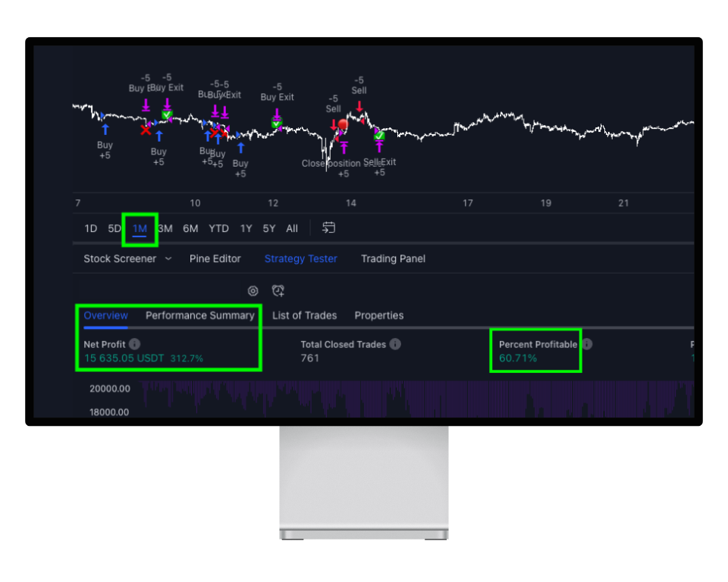
Task: Open the Strategy Tester settings gear
Action: click(x=253, y=290)
